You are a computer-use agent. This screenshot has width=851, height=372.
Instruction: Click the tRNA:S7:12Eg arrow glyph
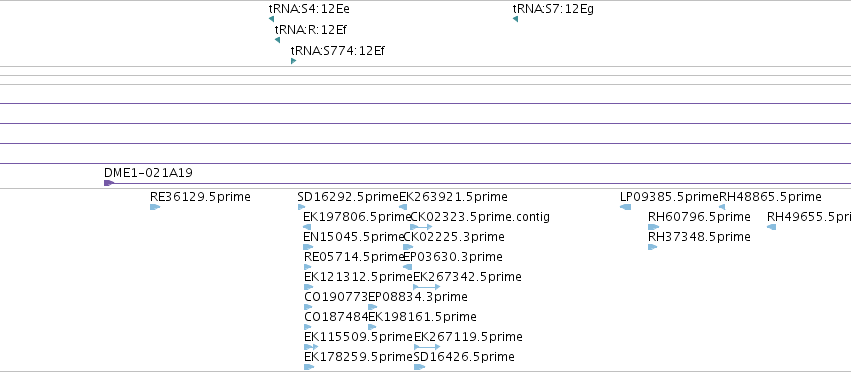(515, 20)
